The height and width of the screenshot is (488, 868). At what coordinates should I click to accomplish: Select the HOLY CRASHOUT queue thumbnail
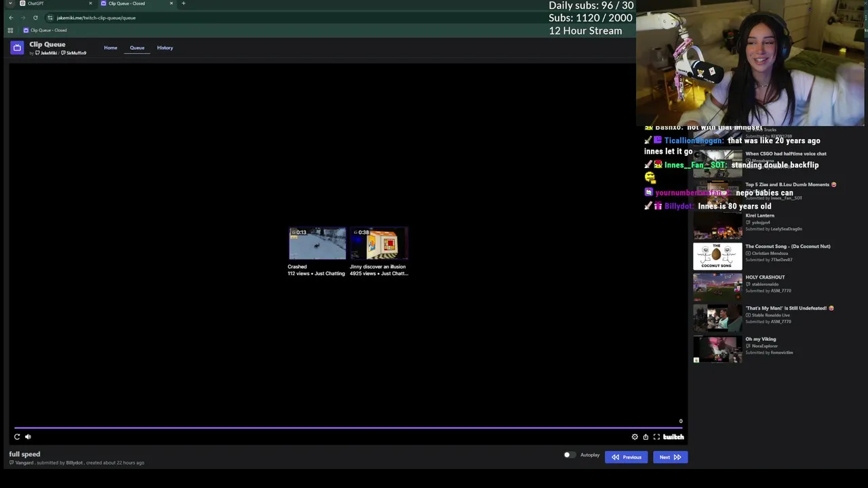point(717,287)
